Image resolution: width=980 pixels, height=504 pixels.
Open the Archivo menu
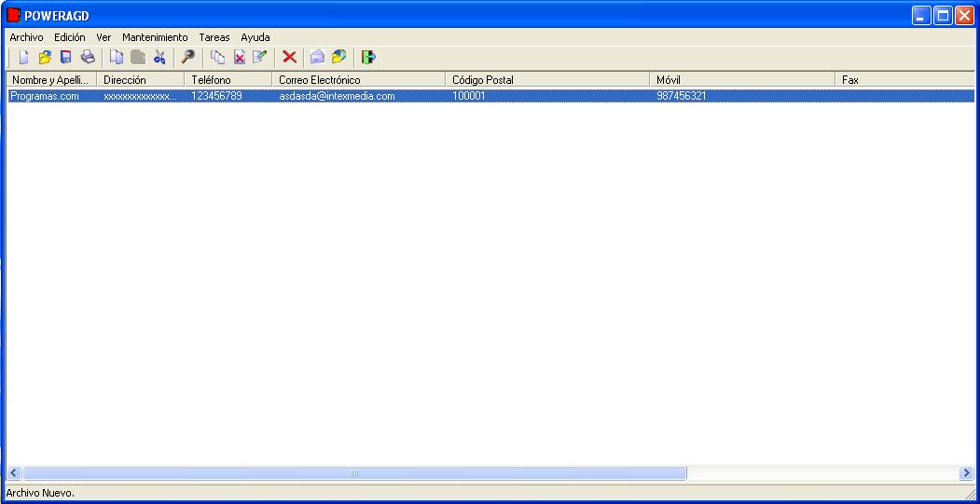27,37
